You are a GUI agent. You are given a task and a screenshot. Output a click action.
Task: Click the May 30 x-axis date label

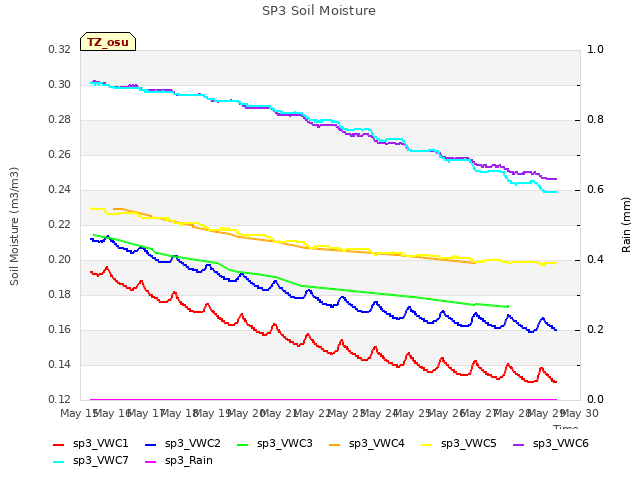pos(580,413)
